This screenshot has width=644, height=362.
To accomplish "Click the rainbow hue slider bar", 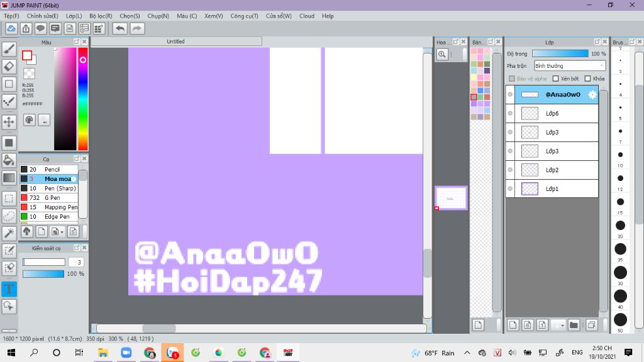I will coord(83,99).
